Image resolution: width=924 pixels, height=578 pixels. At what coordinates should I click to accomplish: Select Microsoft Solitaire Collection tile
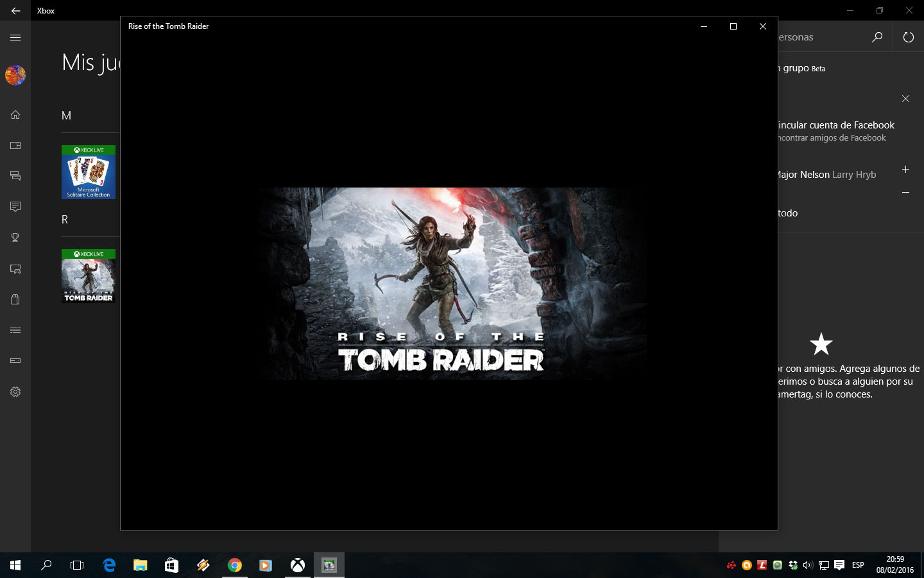(x=89, y=172)
